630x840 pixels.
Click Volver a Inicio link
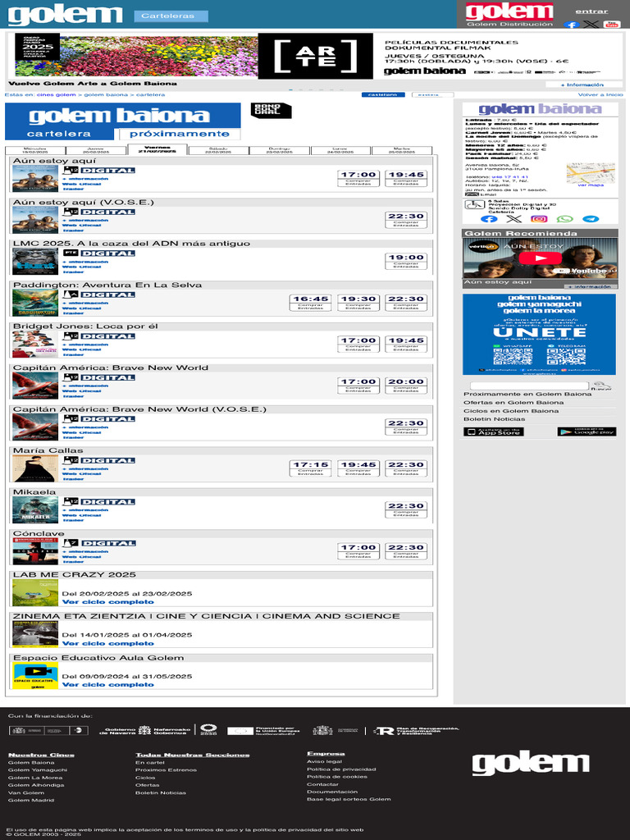point(600,95)
